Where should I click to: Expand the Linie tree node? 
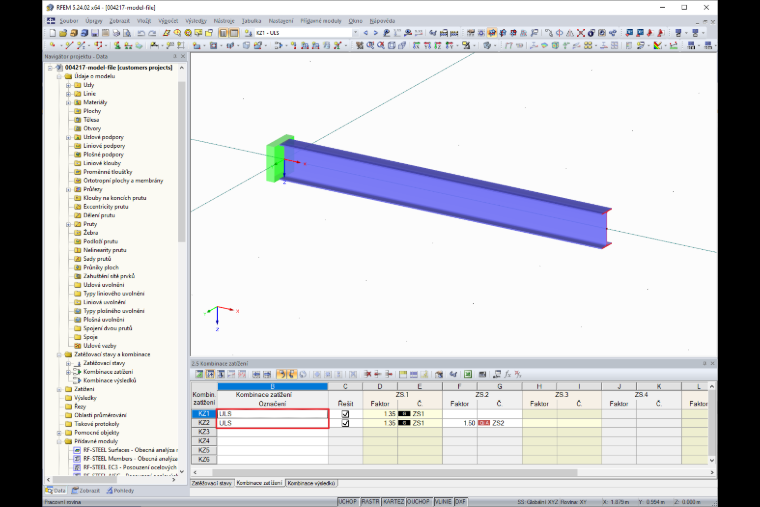point(68,94)
